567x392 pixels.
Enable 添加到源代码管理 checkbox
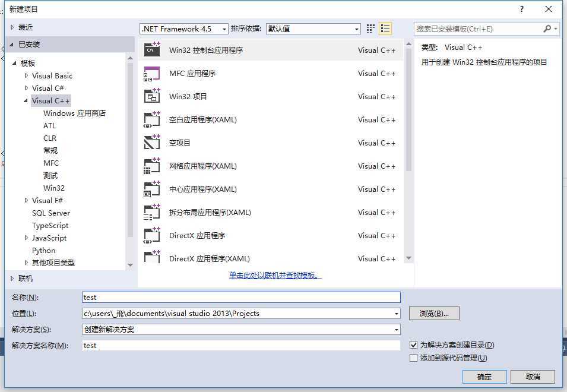coord(414,358)
